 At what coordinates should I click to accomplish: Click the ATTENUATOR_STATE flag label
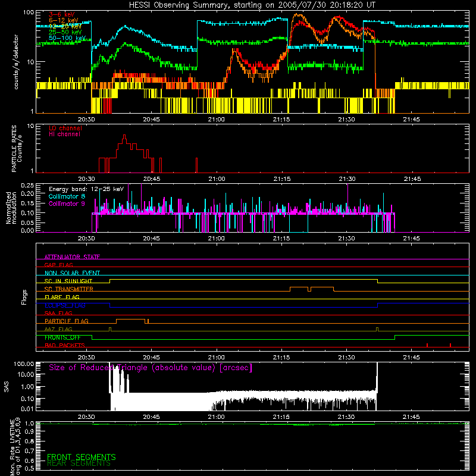click(x=72, y=257)
